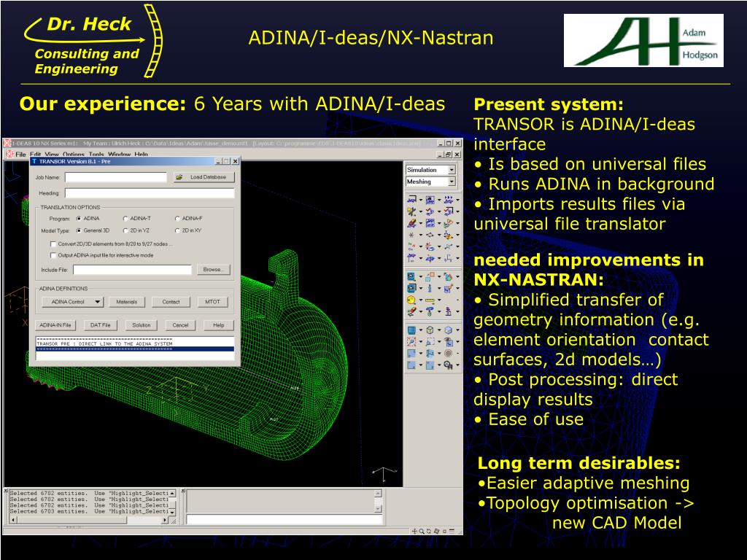
Task: Open the ADINA Control dropdown button
Action: pyautogui.click(x=72, y=302)
